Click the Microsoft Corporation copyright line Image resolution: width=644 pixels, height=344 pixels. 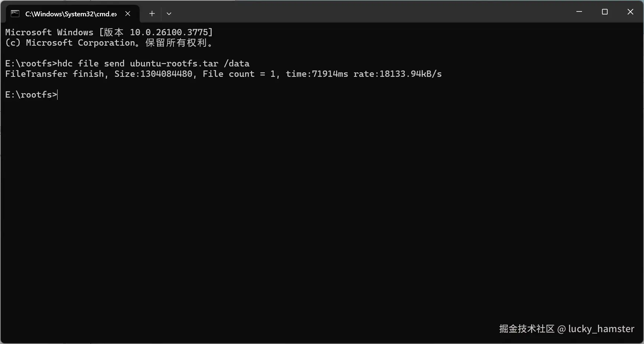tap(108, 43)
